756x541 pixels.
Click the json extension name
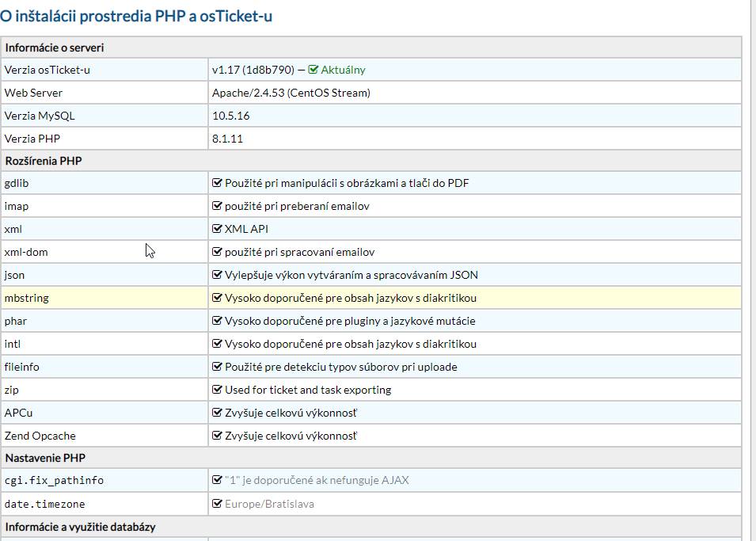point(14,275)
